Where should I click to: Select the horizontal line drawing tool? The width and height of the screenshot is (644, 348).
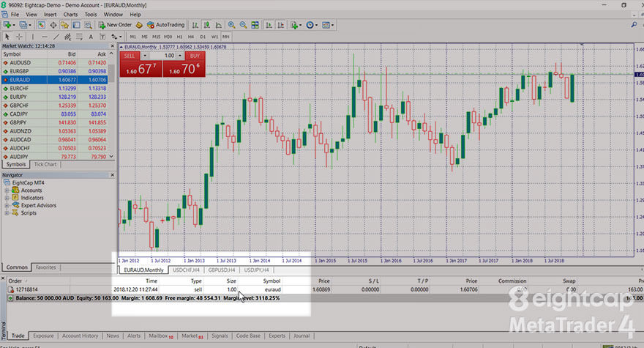pos(45,37)
